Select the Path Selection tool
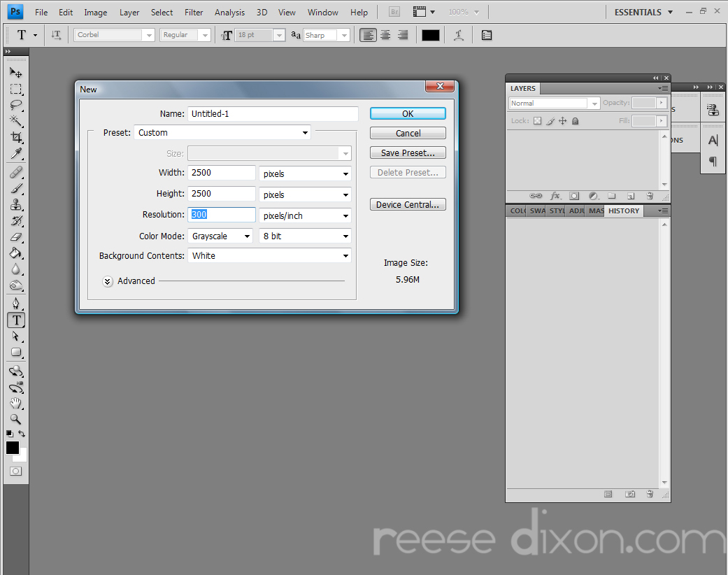This screenshot has width=728, height=575. [x=16, y=336]
